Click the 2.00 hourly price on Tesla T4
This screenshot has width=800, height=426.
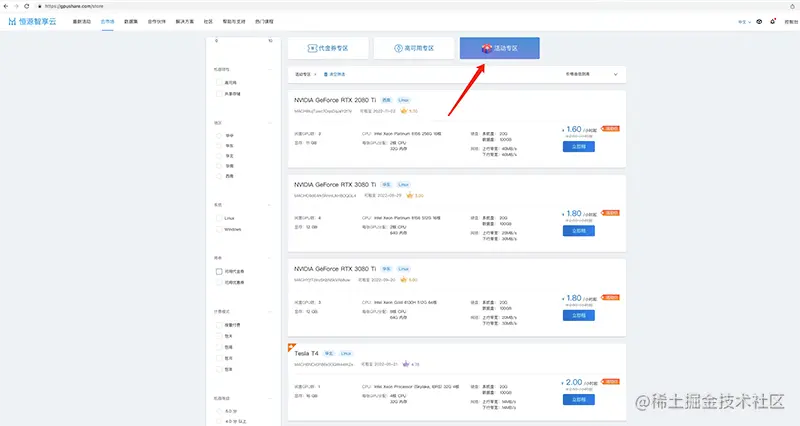[x=574, y=382]
